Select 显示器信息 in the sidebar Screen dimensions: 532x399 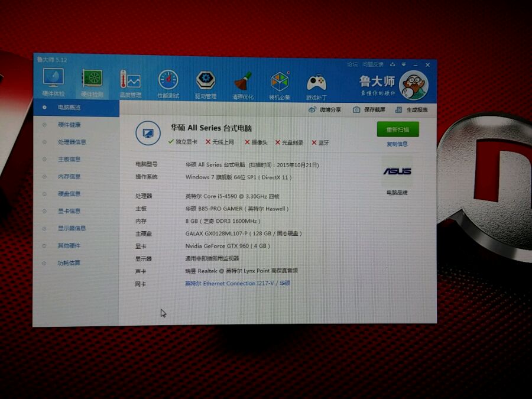coord(72,228)
